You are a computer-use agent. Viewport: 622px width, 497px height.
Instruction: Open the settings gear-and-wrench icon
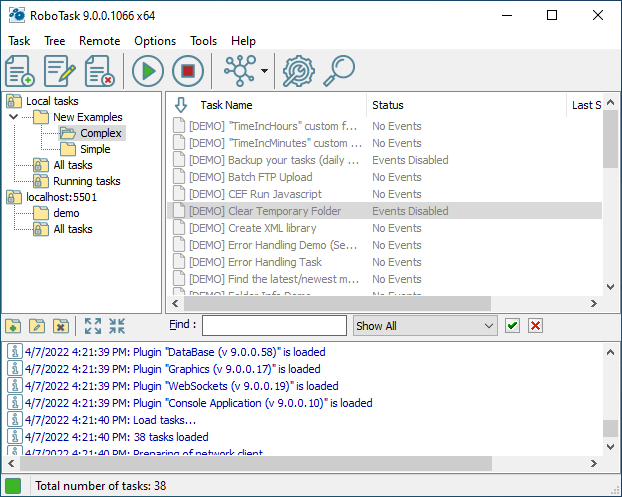point(299,71)
